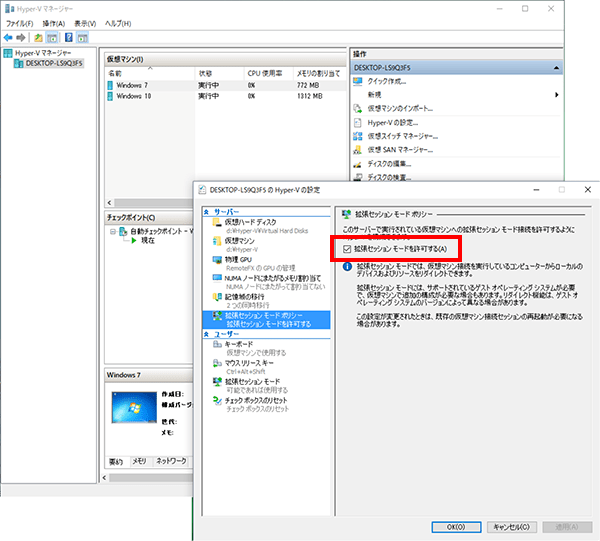Click the チェックポイント(C) panel header
This screenshot has width=600, height=541.
click(x=149, y=217)
